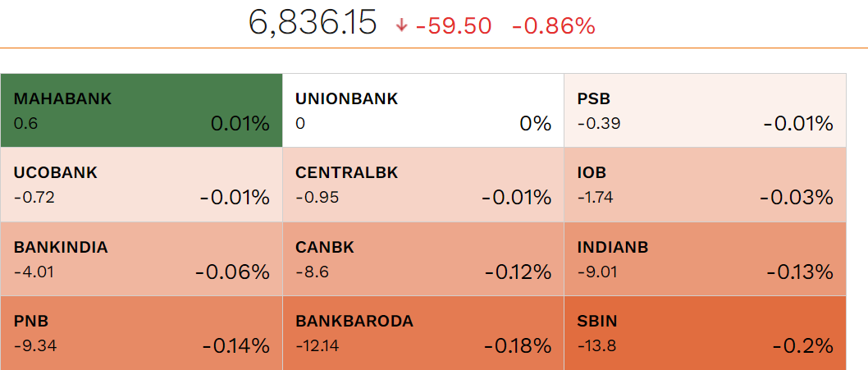Open the BANKBARODA heatmap tile
Image resolution: width=868 pixels, height=370 pixels.
(423, 332)
